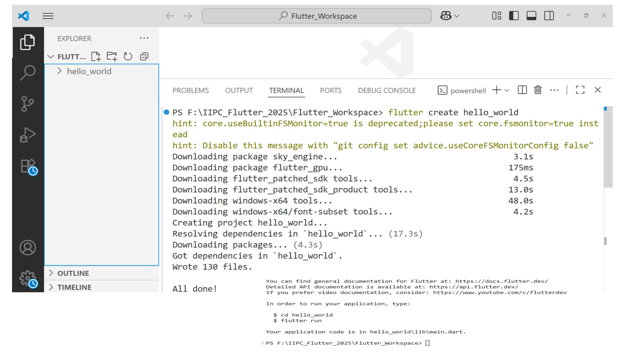Toggle the bottom panel visibility

pos(531,16)
